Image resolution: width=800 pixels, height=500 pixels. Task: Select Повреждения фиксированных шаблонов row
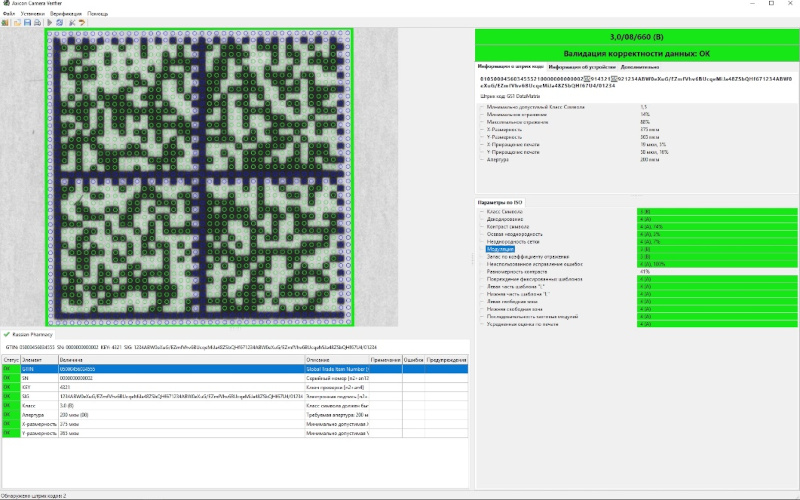point(638,279)
